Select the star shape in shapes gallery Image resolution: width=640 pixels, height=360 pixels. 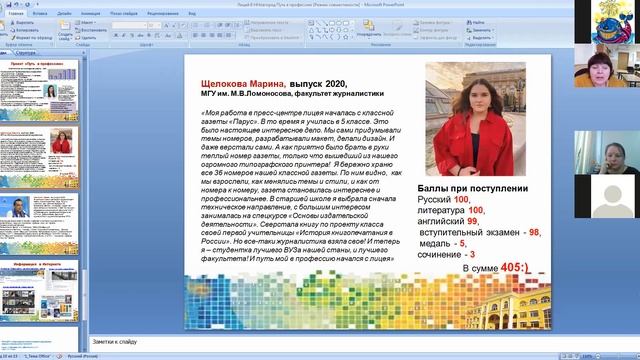tap(346, 37)
